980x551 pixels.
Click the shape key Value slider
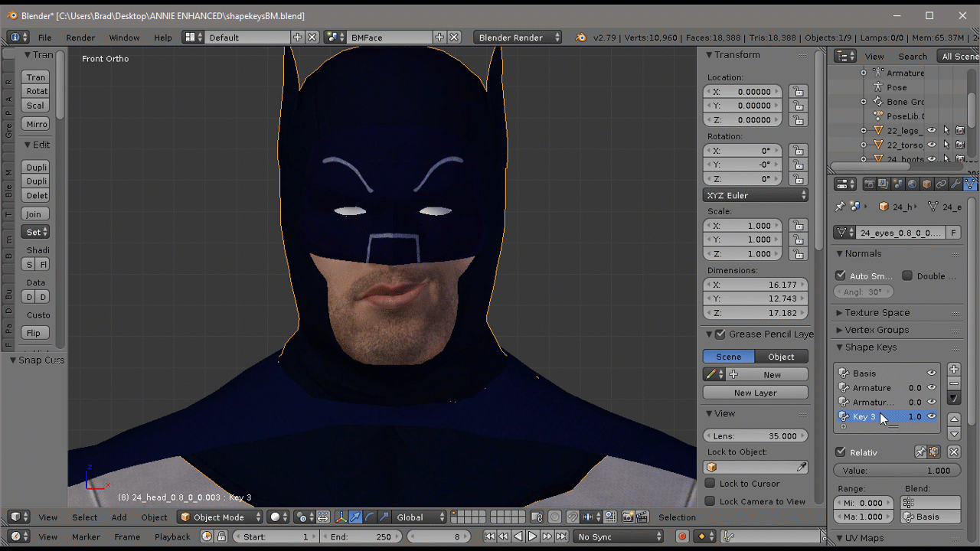coord(897,471)
